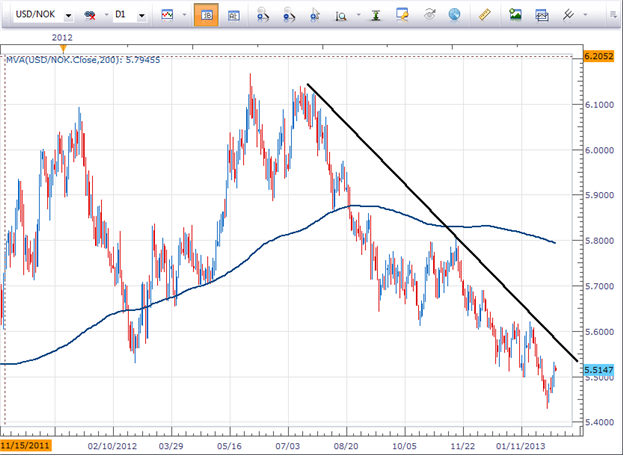
Task: Click the orange 2012 year marker triangle
Action: (x=62, y=49)
